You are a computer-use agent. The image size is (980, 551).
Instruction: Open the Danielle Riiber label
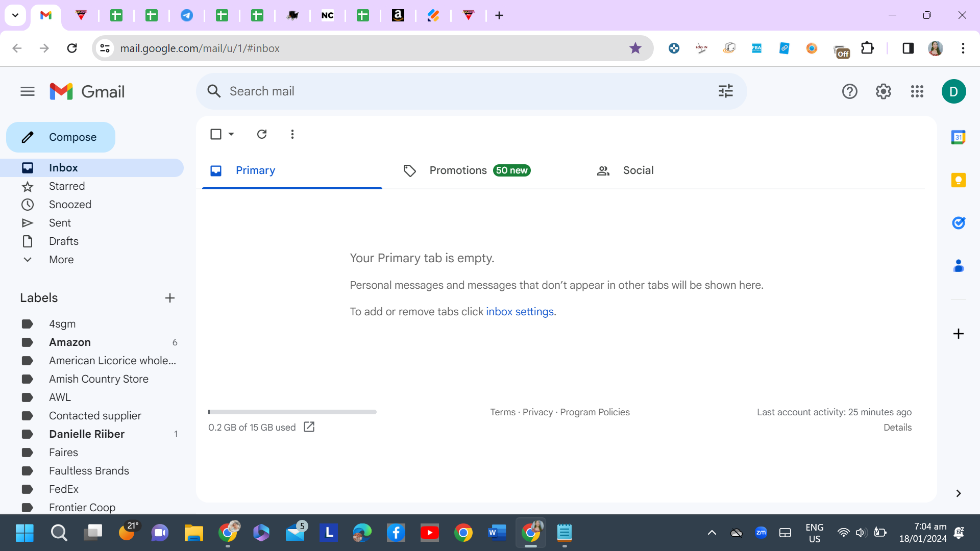click(92, 434)
